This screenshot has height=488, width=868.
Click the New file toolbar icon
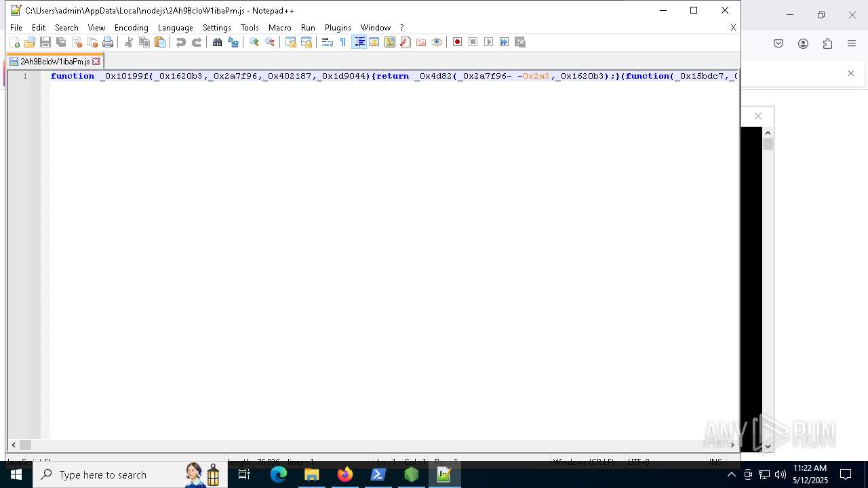tap(14, 42)
